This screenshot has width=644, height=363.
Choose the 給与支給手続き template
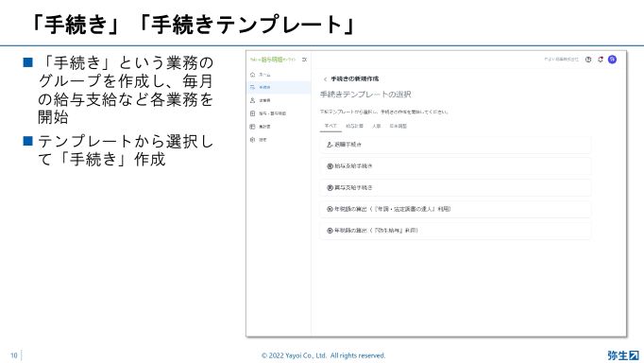tap(455, 166)
